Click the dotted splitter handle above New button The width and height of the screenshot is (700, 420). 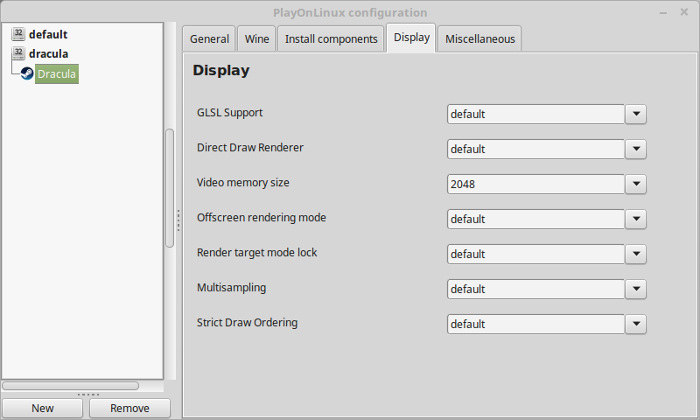pos(88,395)
